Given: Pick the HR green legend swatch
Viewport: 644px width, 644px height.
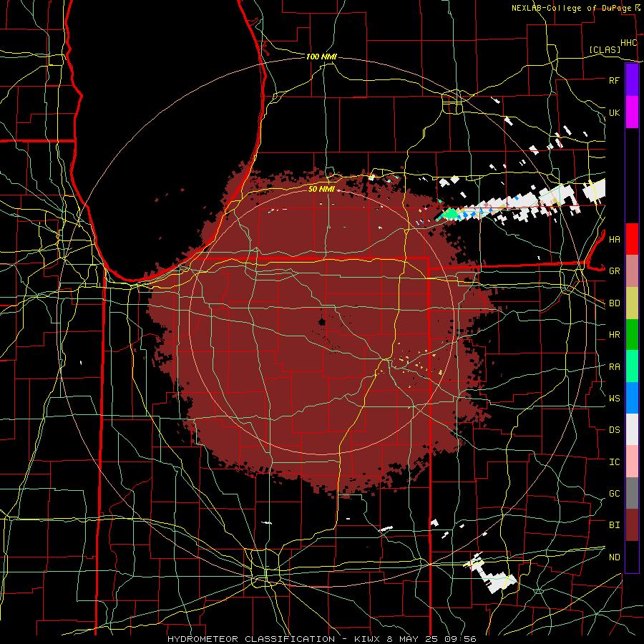Looking at the screenshot, I should point(632,334).
